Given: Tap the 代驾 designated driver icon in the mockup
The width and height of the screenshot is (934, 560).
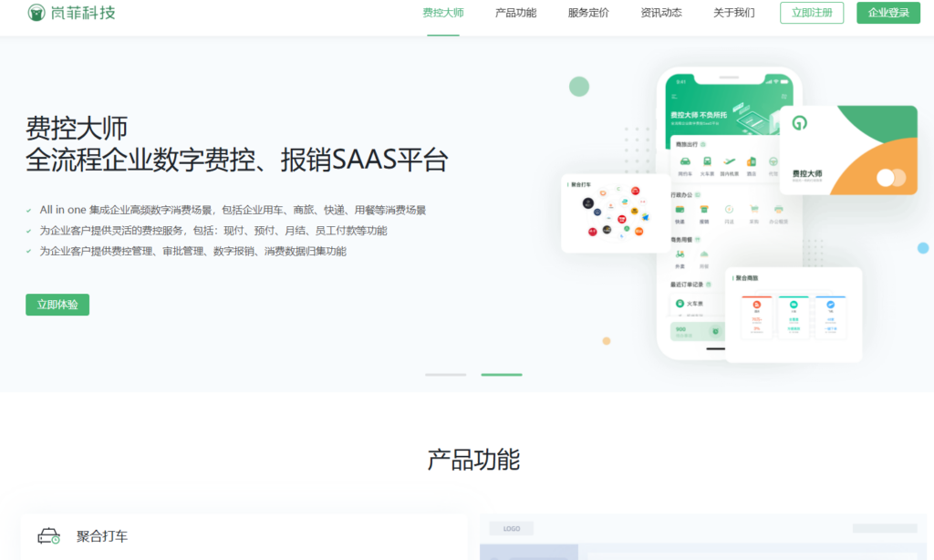Looking at the screenshot, I should [773, 162].
